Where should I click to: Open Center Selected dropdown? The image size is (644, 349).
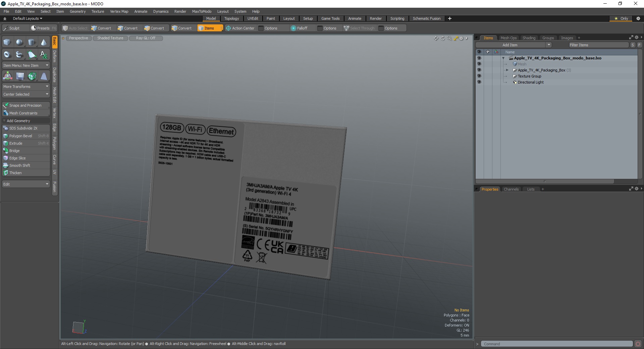tap(26, 94)
